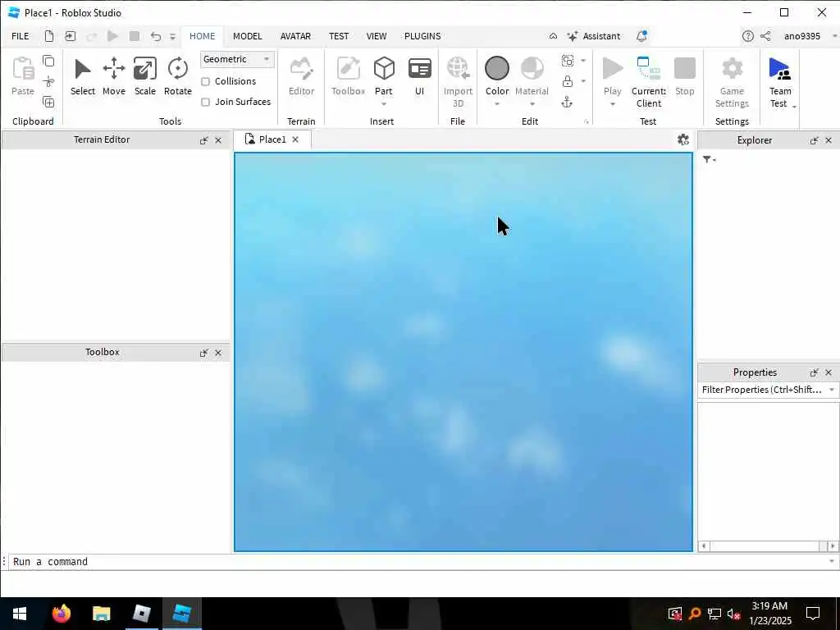This screenshot has width=840, height=630.
Task: Close the Explorer panel
Action: coord(829,140)
